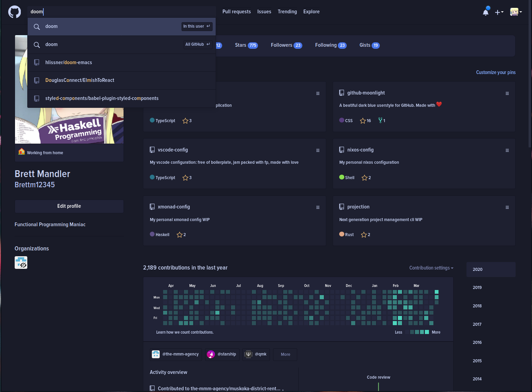Expand Contribution settings dropdown
532x392 pixels.
[x=431, y=268]
